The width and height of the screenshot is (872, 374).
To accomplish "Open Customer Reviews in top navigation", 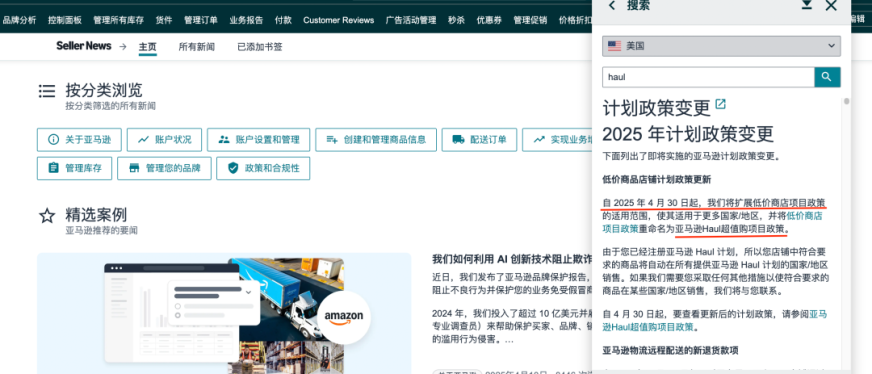I will pyautogui.click(x=339, y=20).
